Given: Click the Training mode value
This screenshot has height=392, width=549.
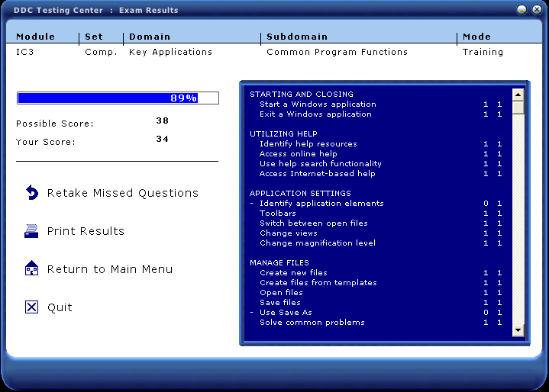Looking at the screenshot, I should pos(483,53).
